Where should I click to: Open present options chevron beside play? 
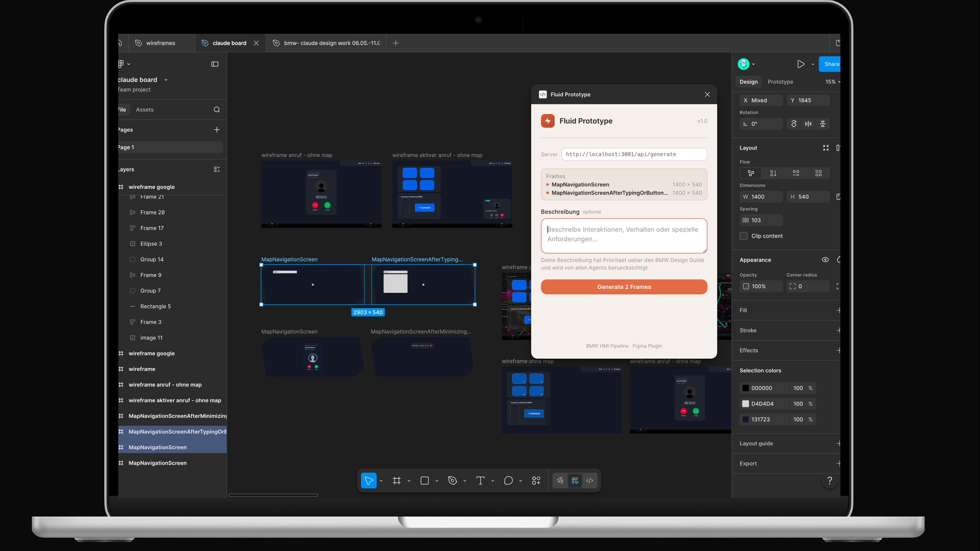coord(813,64)
